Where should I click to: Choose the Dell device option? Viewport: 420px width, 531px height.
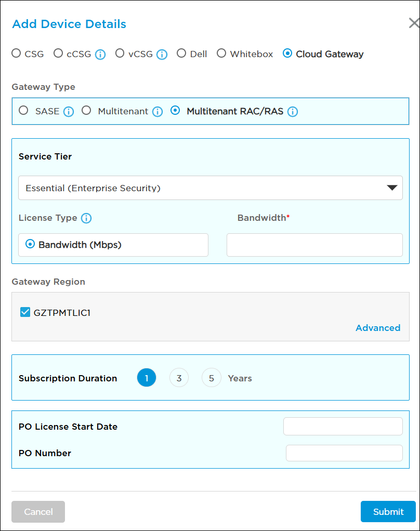coord(181,54)
